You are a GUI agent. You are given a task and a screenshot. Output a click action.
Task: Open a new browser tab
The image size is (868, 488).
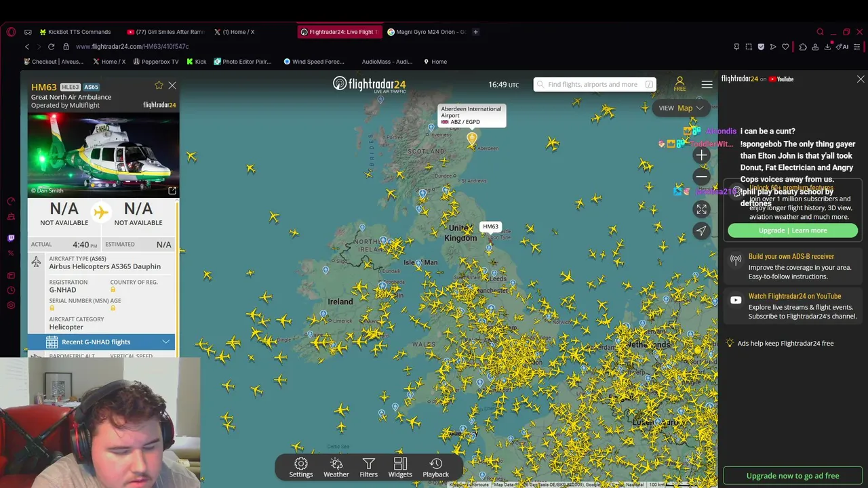475,32
